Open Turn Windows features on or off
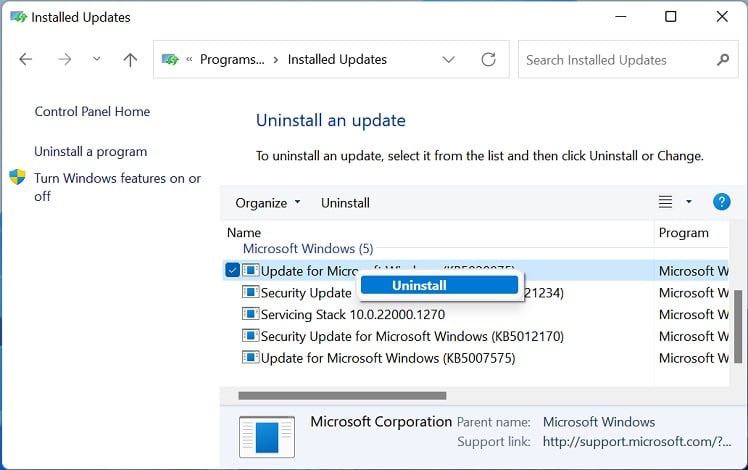Screen dimensions: 748x470 pos(117,187)
